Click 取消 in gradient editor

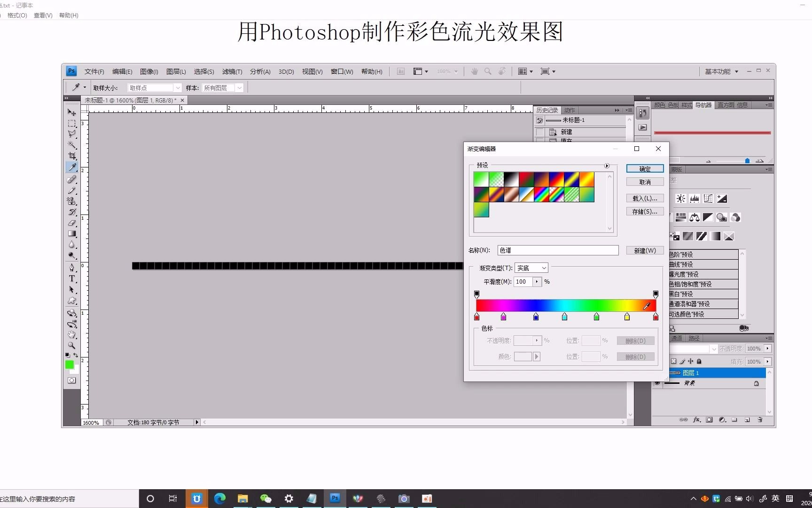coord(645,182)
